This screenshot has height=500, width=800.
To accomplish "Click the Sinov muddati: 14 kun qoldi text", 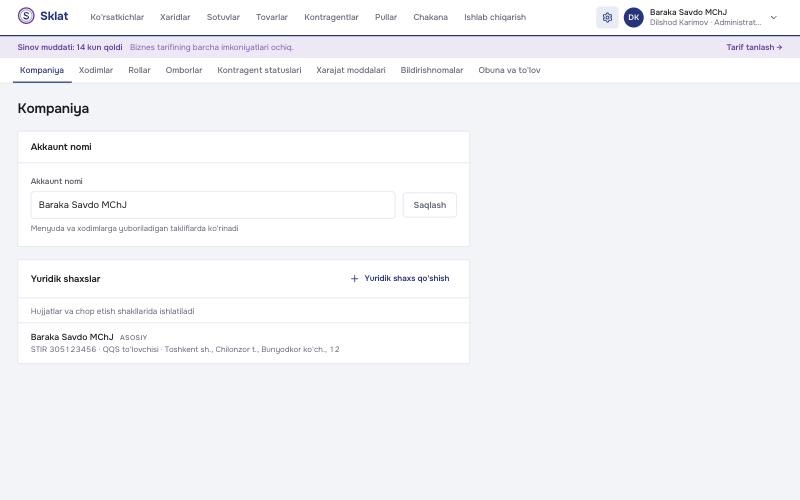I will coord(70,47).
